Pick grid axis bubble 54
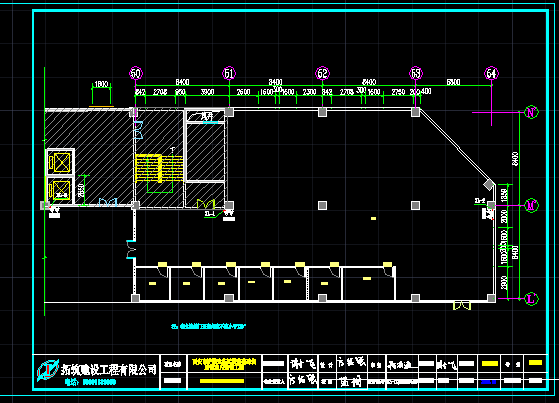This screenshot has width=559, height=403. [491, 73]
